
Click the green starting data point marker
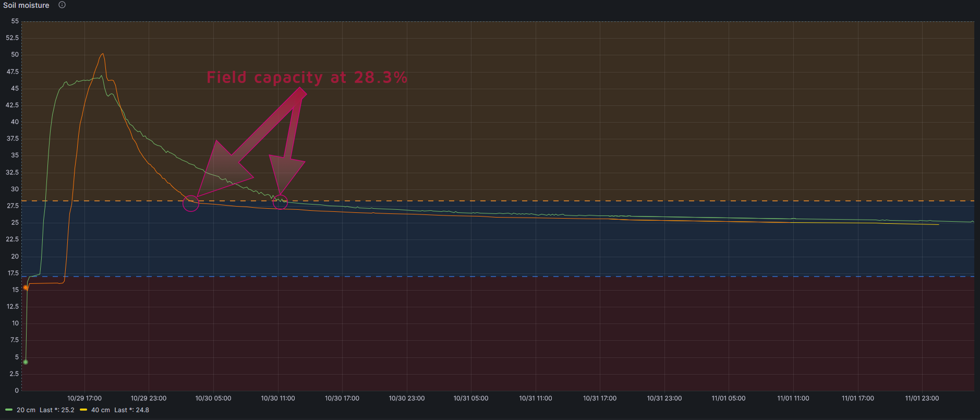coord(26,362)
